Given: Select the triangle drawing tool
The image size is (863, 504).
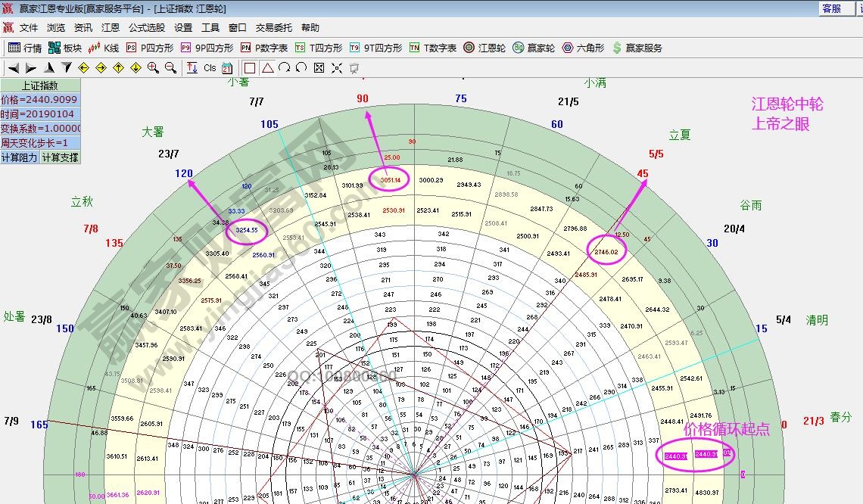Looking at the screenshot, I should (x=266, y=68).
